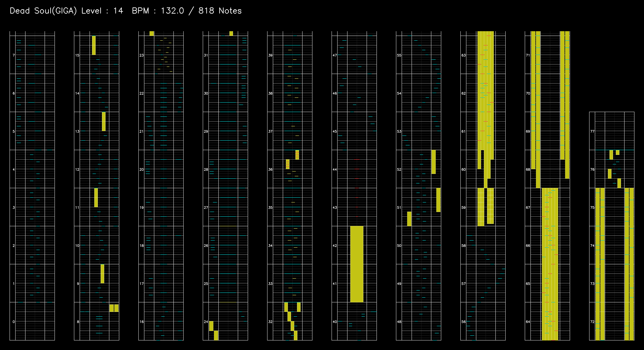Select measure number 12 label
The width and height of the screenshot is (644, 350).
click(x=77, y=169)
